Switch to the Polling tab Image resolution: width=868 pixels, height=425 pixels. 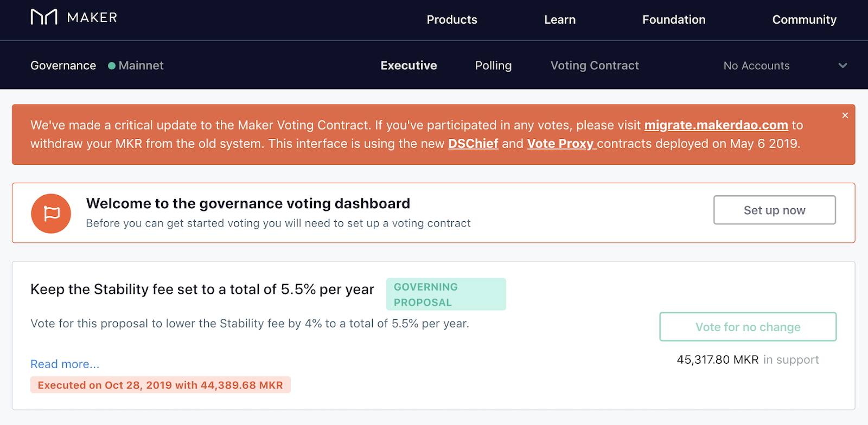click(493, 66)
